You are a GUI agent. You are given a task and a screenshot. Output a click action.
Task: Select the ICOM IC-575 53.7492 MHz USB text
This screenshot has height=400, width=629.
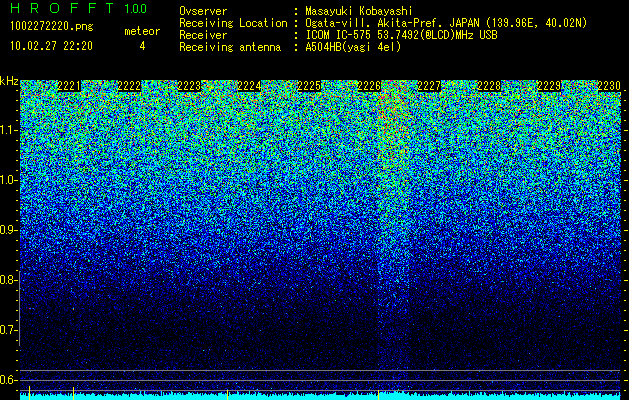401,35
